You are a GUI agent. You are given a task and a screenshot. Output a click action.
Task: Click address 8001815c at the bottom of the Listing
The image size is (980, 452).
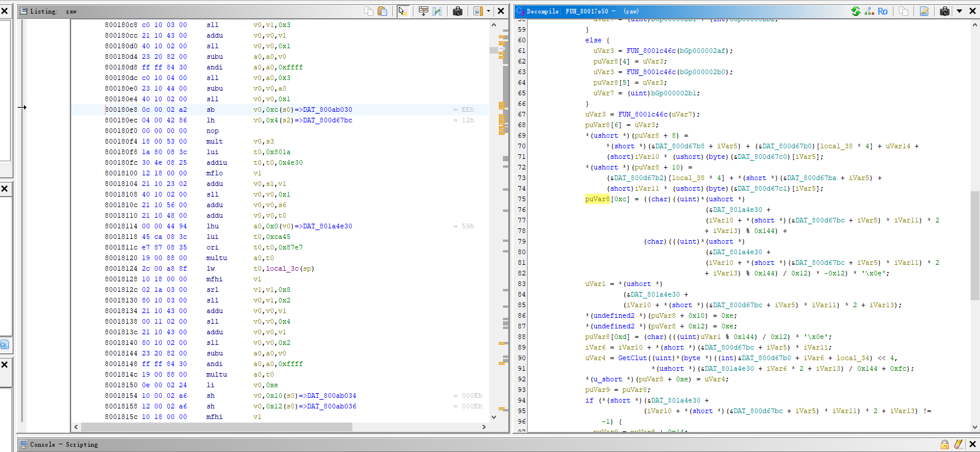121,417
